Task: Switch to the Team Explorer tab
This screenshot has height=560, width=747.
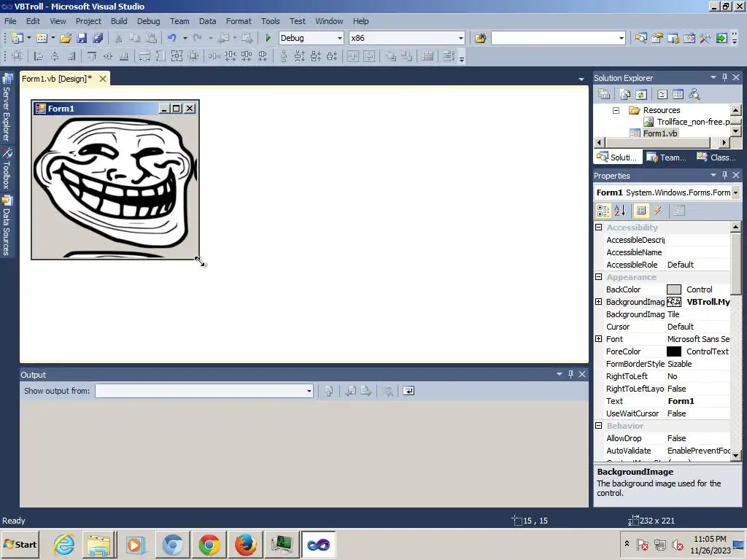Action: (666, 157)
